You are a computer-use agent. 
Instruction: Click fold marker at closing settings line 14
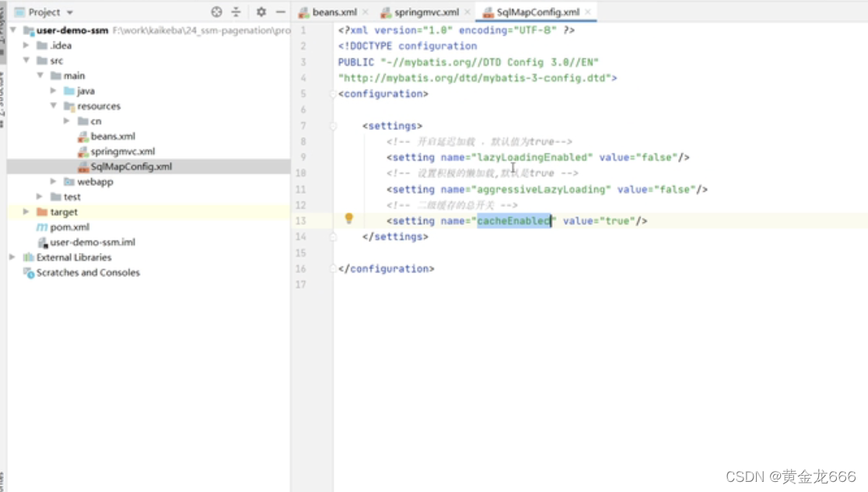coord(333,237)
